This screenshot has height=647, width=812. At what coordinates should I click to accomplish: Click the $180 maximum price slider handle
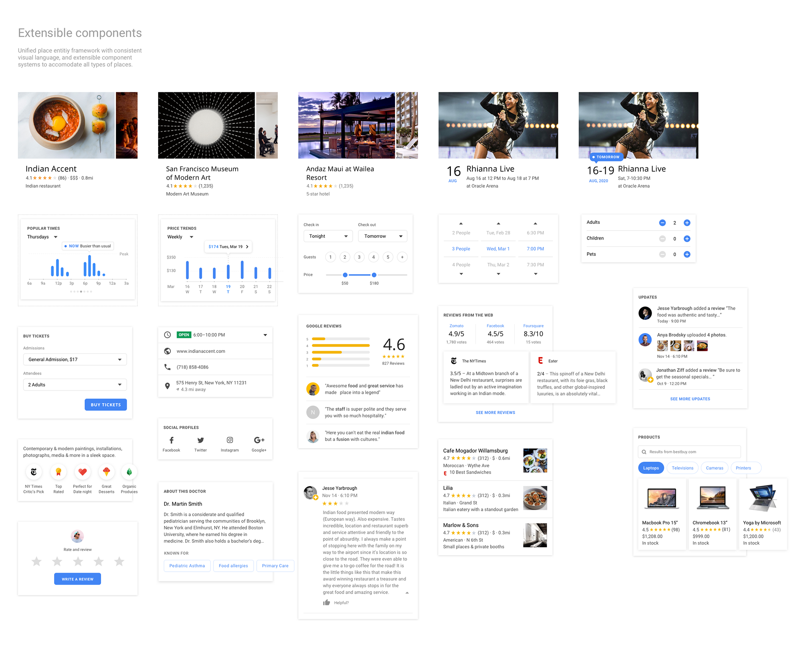pyautogui.click(x=374, y=275)
